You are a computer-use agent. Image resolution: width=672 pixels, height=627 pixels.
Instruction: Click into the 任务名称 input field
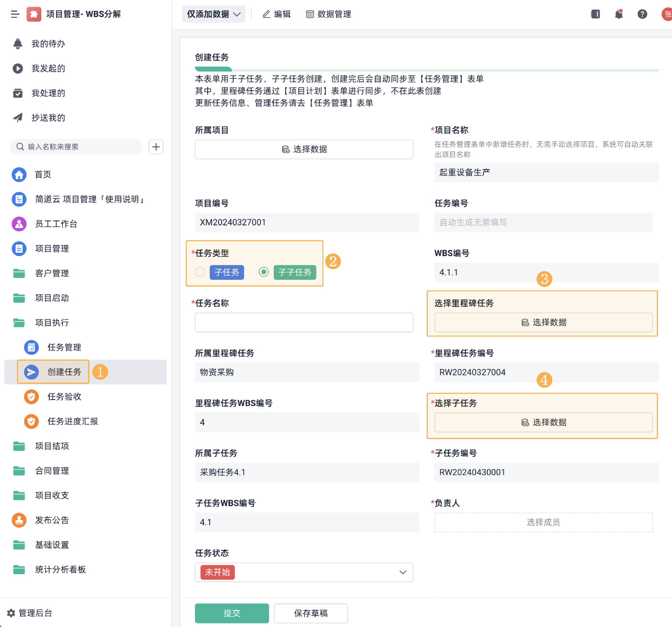point(304,323)
